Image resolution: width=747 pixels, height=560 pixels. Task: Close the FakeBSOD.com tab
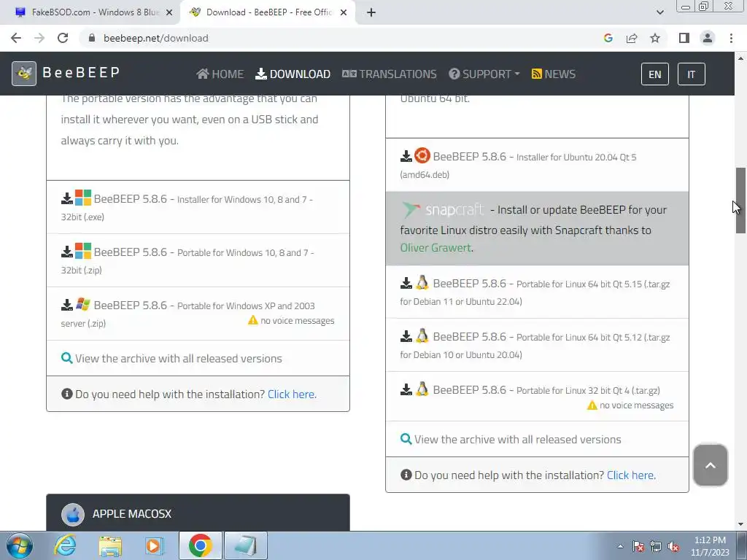click(169, 12)
